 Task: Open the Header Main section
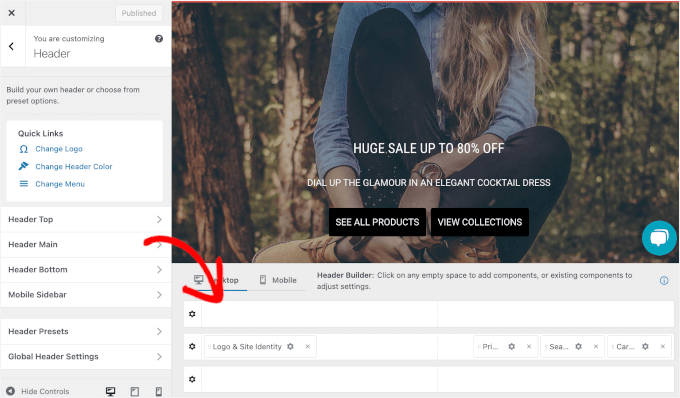click(x=85, y=245)
